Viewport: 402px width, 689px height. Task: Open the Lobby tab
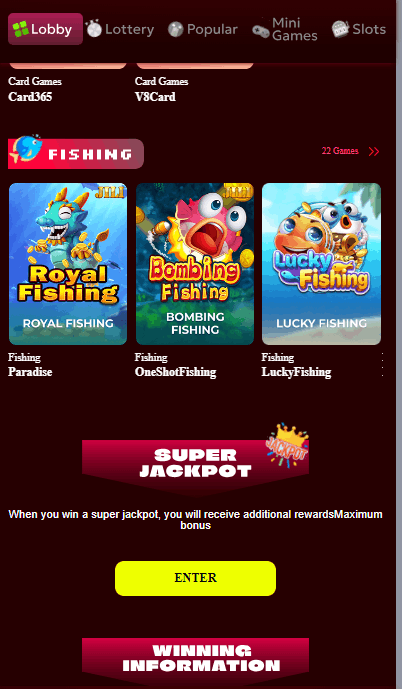(45, 29)
